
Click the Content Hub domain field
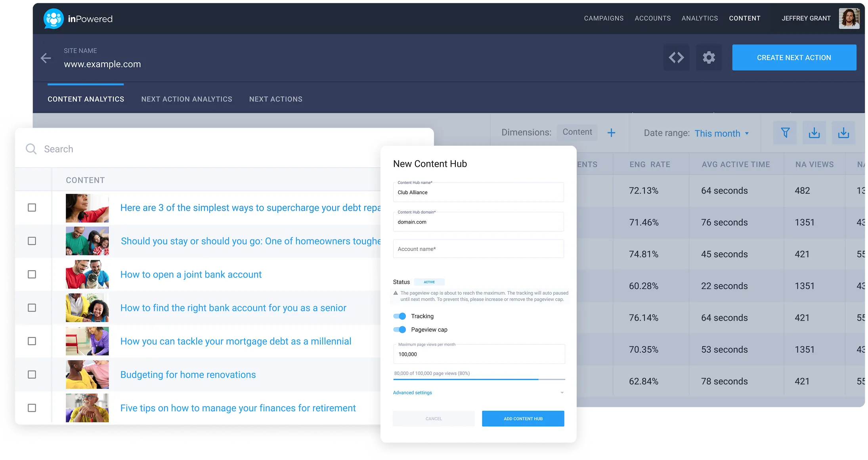(478, 222)
